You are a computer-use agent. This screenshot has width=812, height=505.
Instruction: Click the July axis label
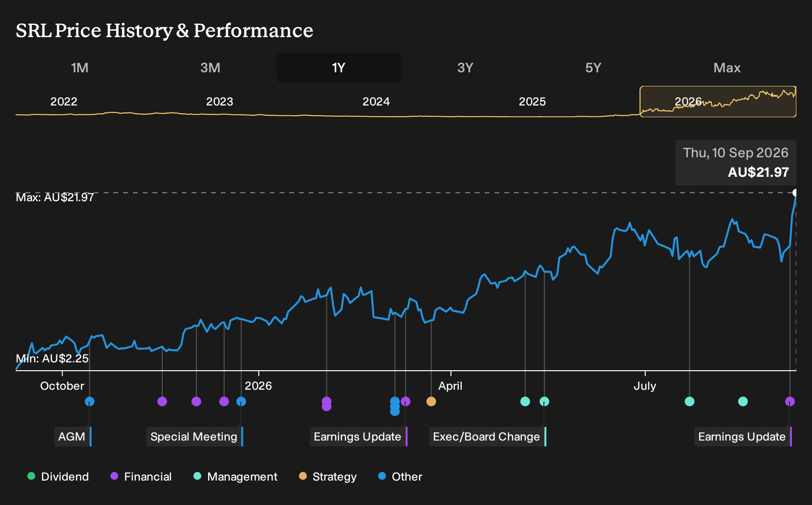tap(645, 386)
